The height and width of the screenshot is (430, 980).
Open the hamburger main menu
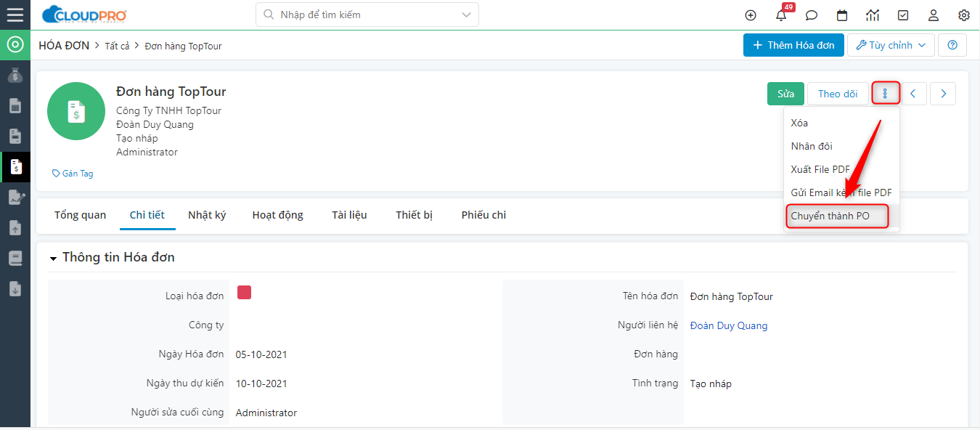15,15
